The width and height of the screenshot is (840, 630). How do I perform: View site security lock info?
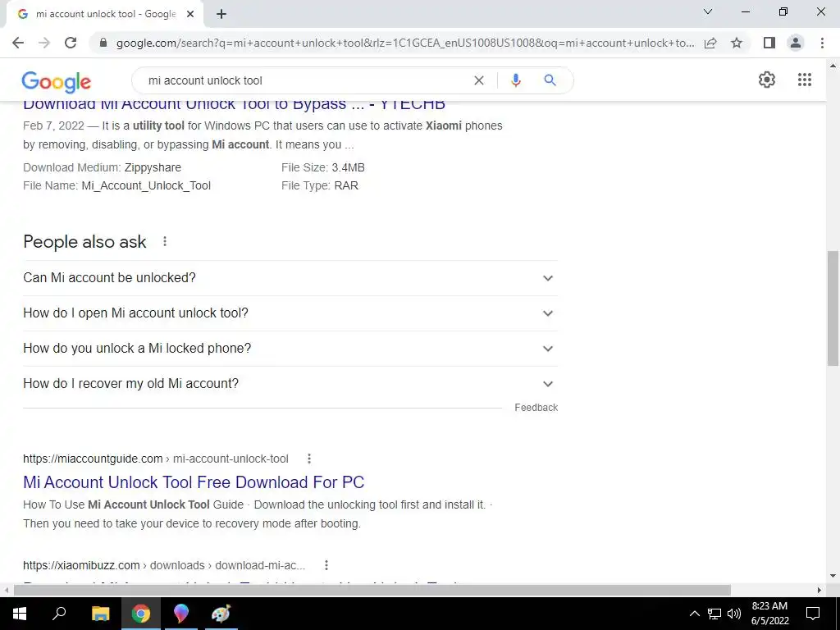click(103, 43)
